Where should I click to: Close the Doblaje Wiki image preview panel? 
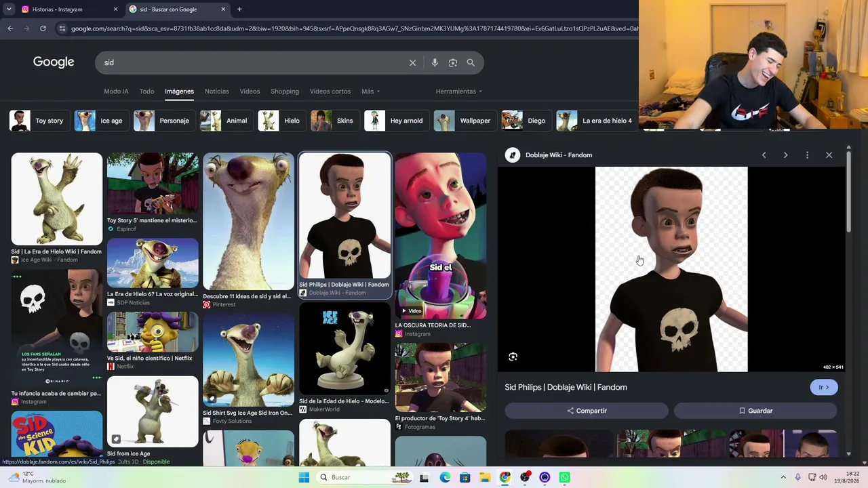click(829, 155)
